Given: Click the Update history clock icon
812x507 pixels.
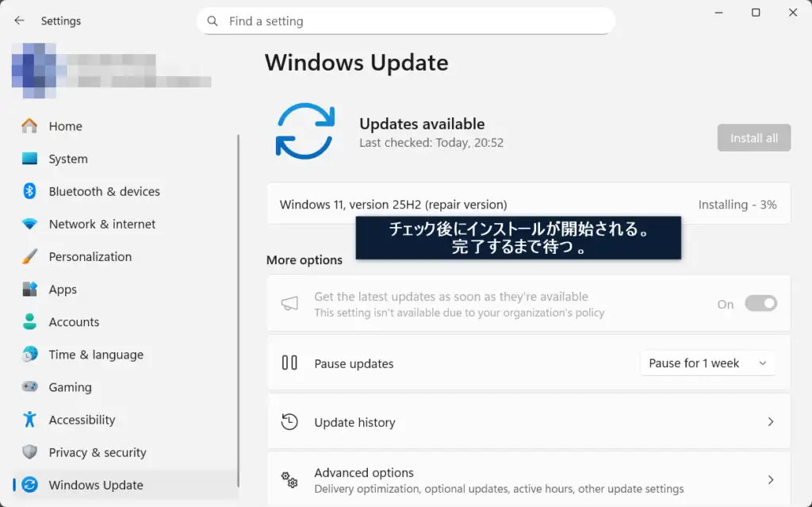Looking at the screenshot, I should pos(289,422).
